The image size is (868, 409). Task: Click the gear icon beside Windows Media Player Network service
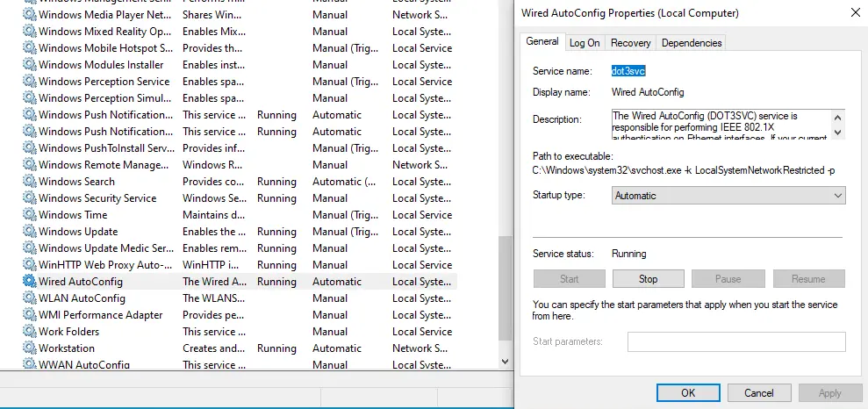coord(29,15)
